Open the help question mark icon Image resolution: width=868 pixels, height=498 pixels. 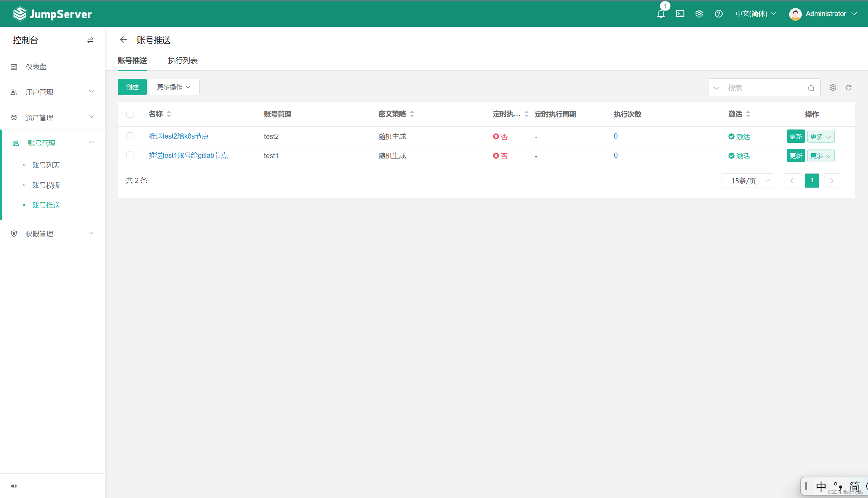[718, 14]
